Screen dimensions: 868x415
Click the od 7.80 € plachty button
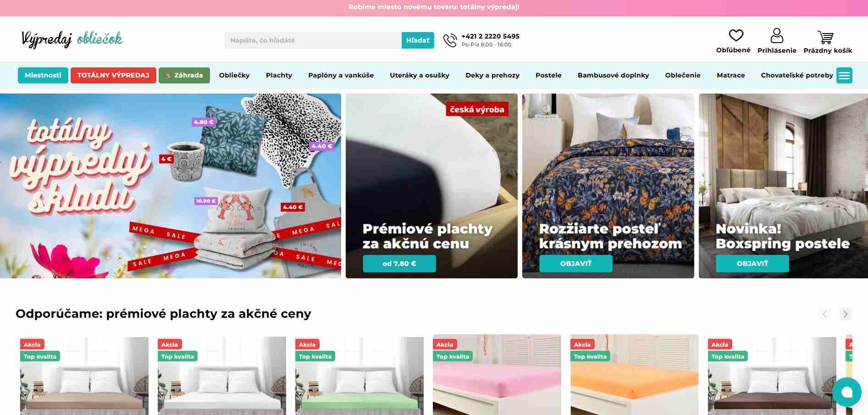399,264
